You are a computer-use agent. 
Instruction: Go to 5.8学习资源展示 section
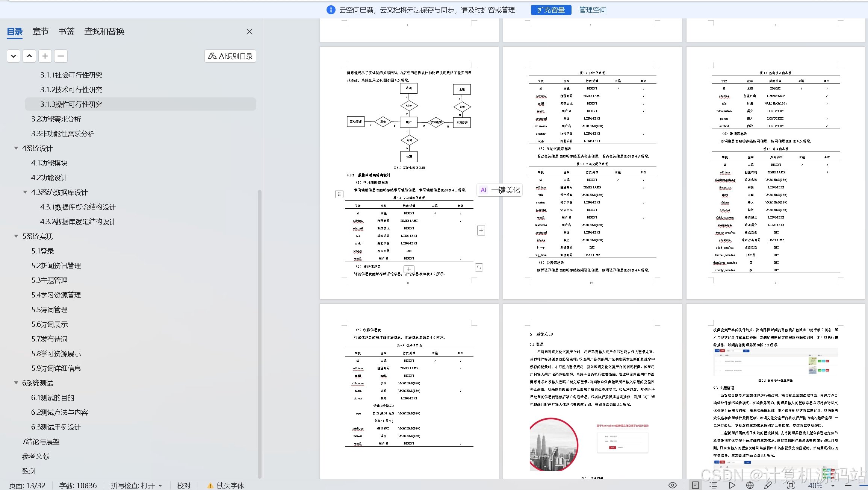tap(56, 354)
